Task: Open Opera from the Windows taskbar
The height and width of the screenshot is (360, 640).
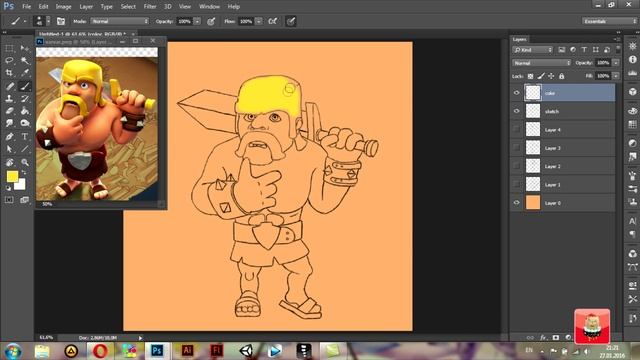Action: click(x=100, y=351)
